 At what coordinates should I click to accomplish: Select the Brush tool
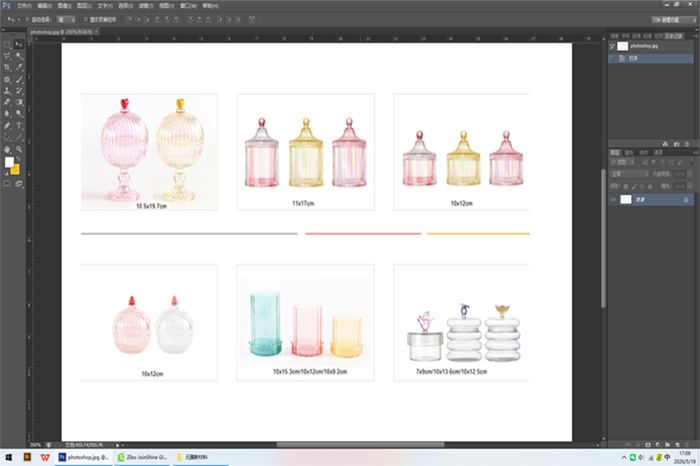(19, 79)
